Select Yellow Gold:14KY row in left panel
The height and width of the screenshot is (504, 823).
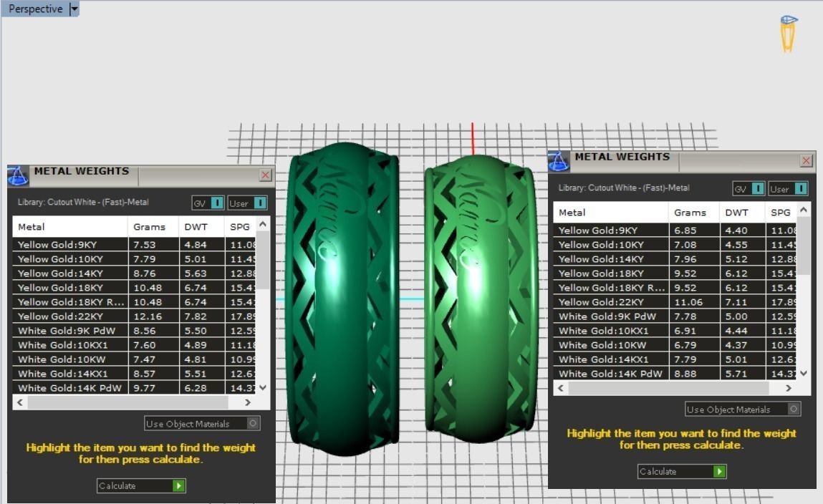point(134,273)
